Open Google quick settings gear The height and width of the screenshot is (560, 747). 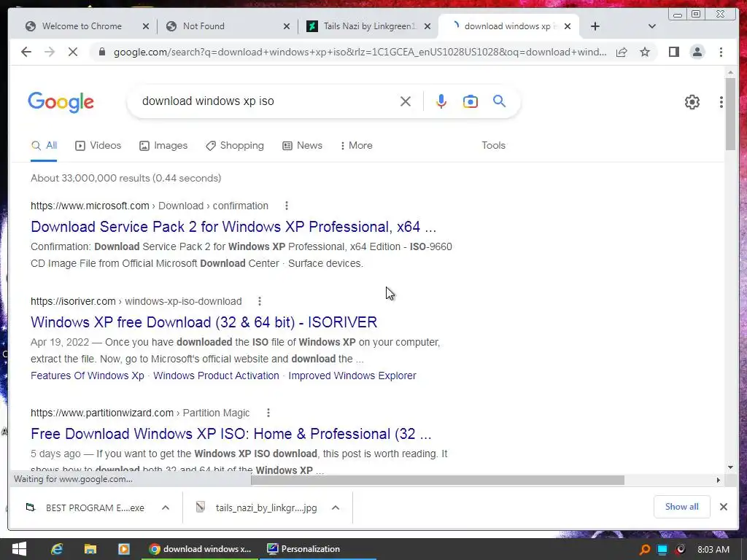click(x=692, y=102)
